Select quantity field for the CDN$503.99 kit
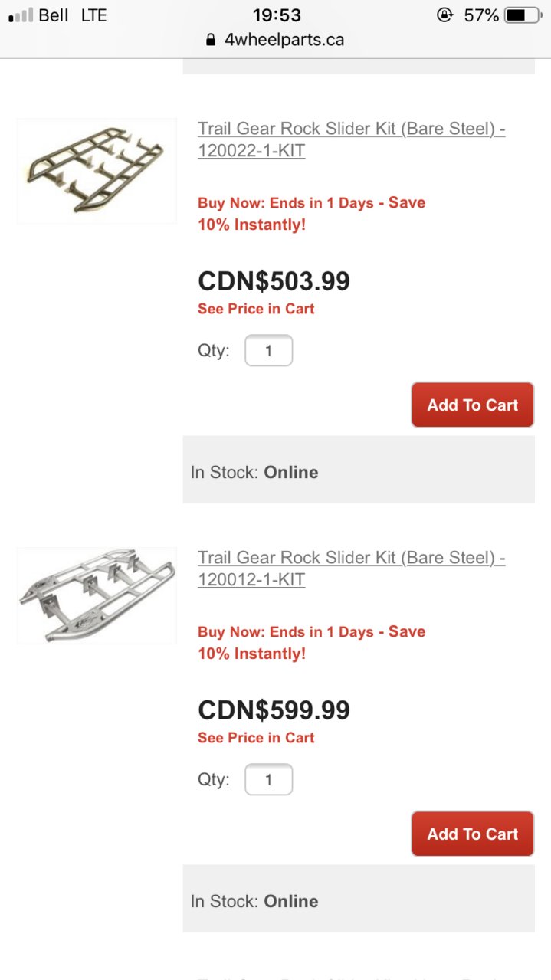Image resolution: width=551 pixels, height=980 pixels. coord(269,351)
